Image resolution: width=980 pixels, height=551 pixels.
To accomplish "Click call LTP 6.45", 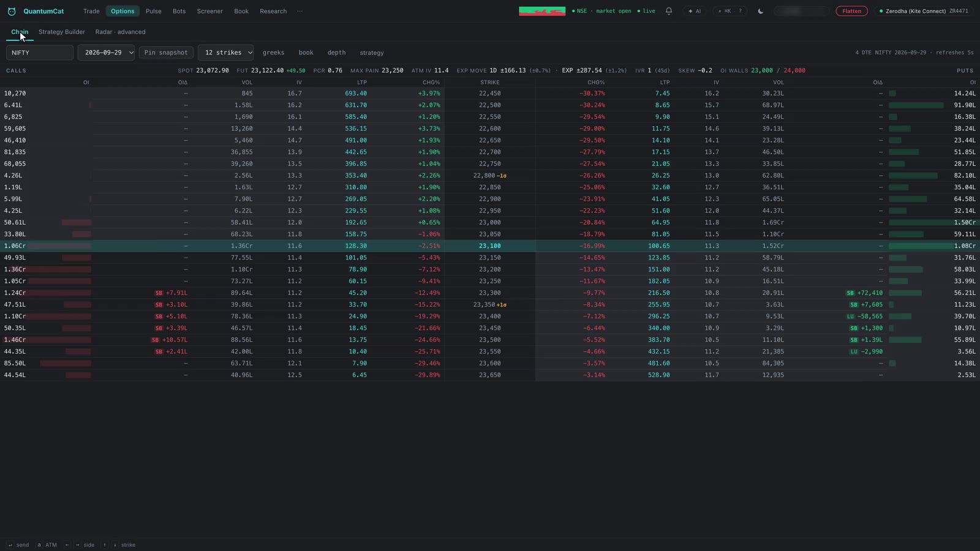I will point(360,375).
